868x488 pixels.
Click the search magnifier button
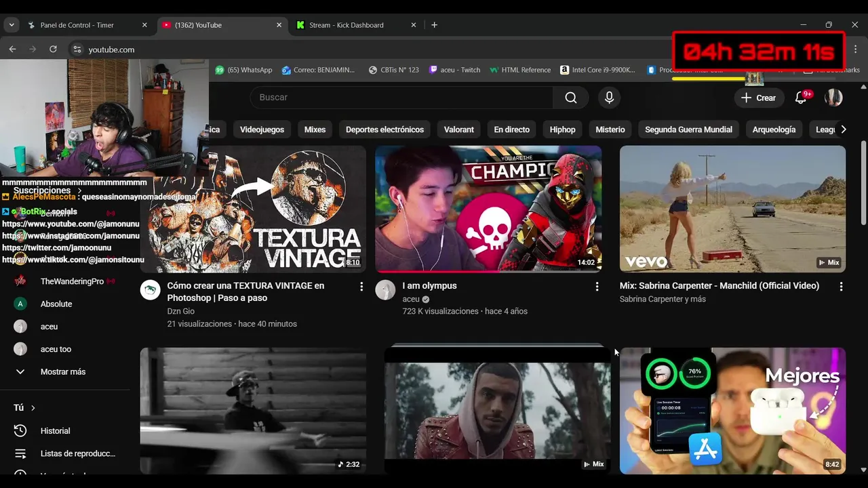point(571,98)
